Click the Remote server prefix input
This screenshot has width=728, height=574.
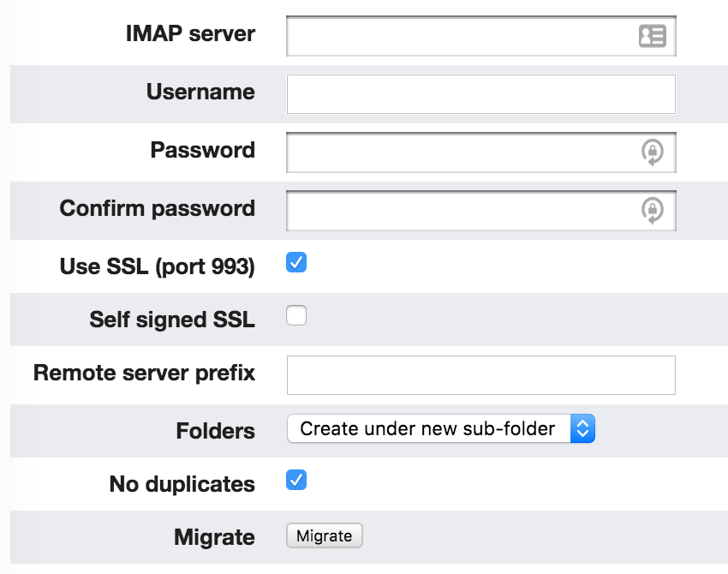point(481,375)
